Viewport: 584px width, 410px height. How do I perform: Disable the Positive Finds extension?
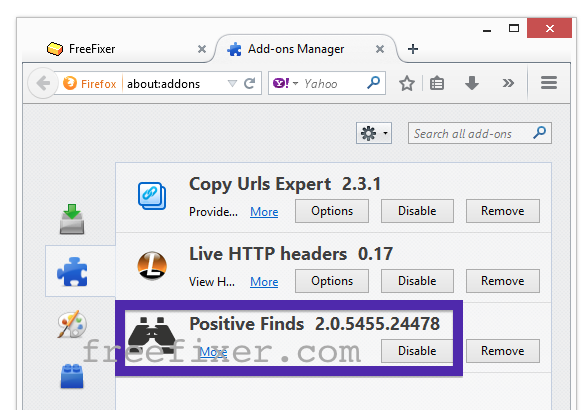(x=417, y=351)
